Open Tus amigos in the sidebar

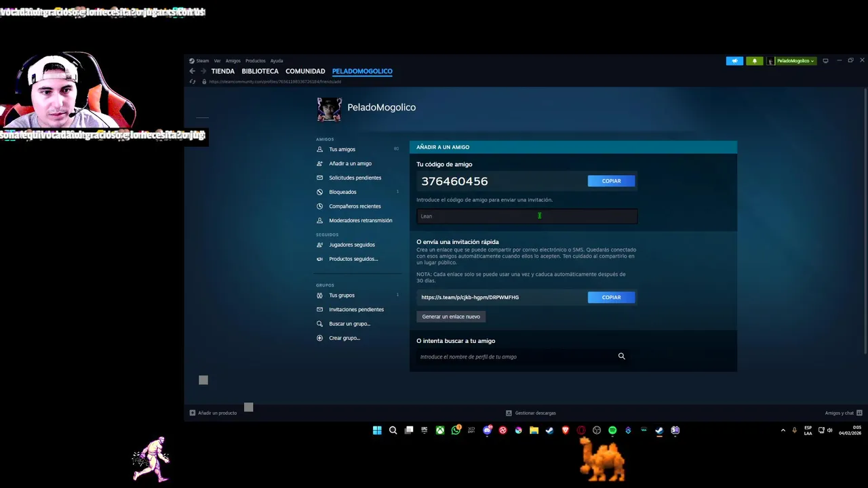pyautogui.click(x=342, y=149)
